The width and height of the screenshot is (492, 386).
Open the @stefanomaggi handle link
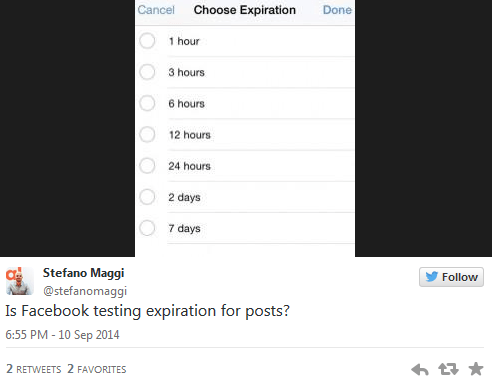(x=85, y=291)
